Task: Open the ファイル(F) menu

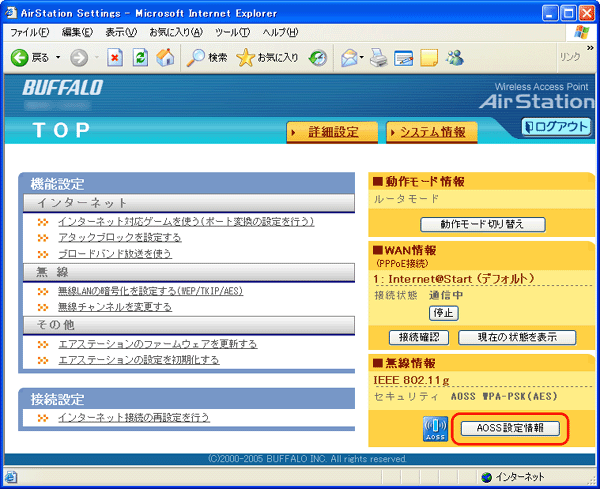Action: pos(29,33)
